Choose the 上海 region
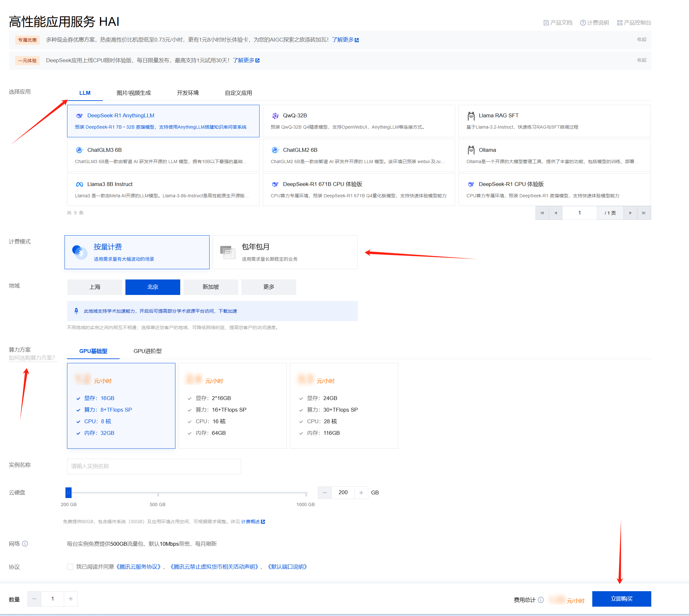689x616 pixels. 94,287
